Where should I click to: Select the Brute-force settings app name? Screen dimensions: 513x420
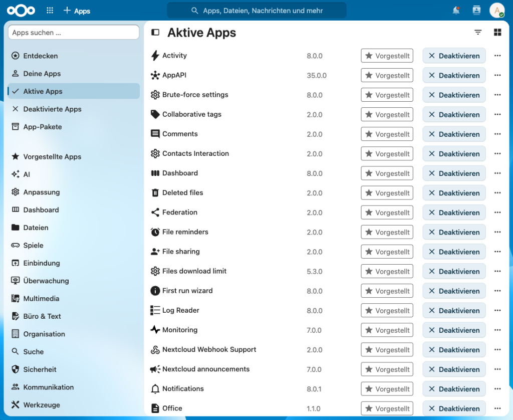coord(195,95)
